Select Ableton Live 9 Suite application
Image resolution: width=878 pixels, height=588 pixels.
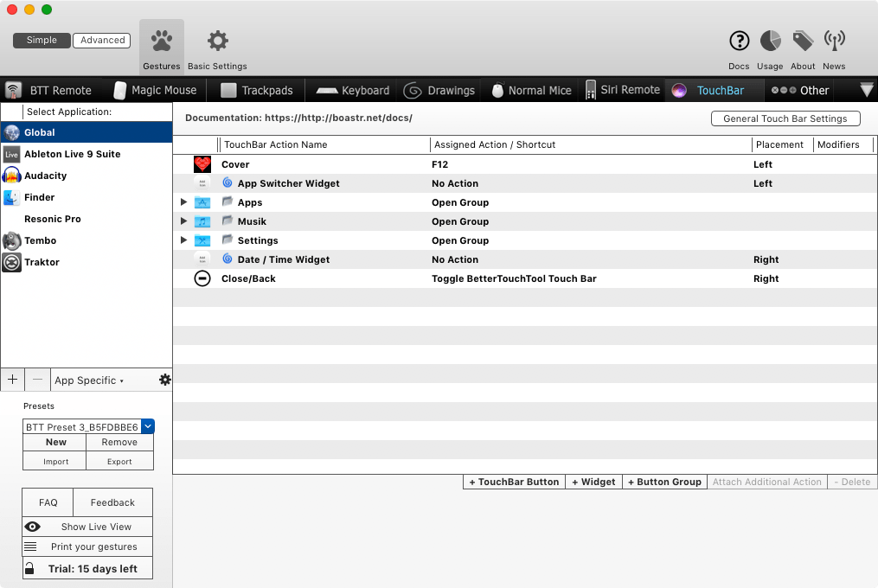point(72,154)
